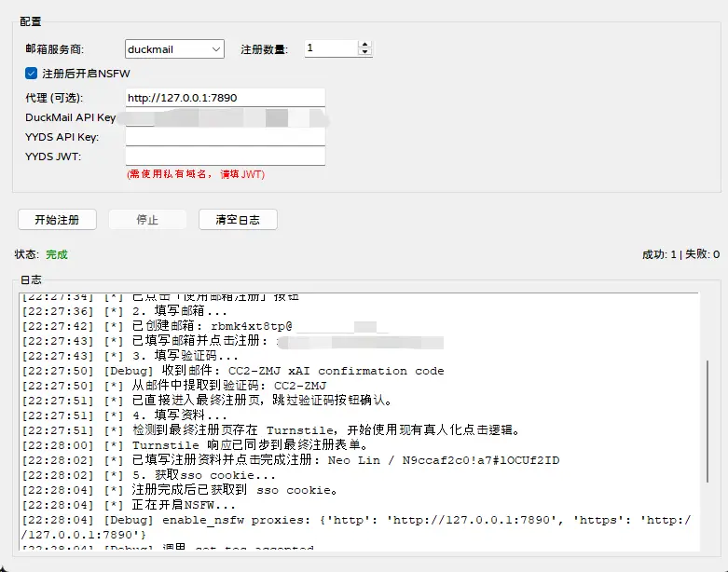Click log line 已创建邮箱: rbmk4xt8tp@
728x572 pixels.
(x=157, y=326)
